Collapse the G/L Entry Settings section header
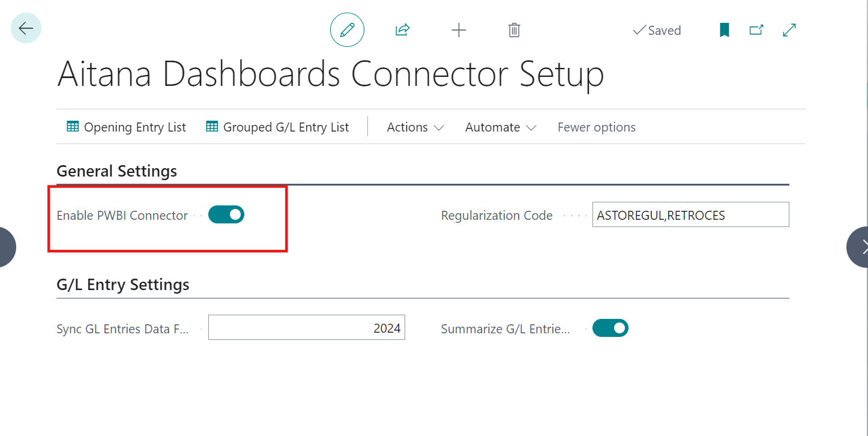This screenshot has height=436, width=868. [x=123, y=284]
